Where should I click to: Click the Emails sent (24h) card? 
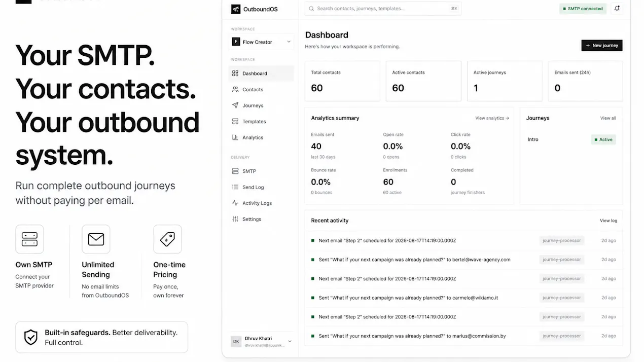click(x=585, y=81)
